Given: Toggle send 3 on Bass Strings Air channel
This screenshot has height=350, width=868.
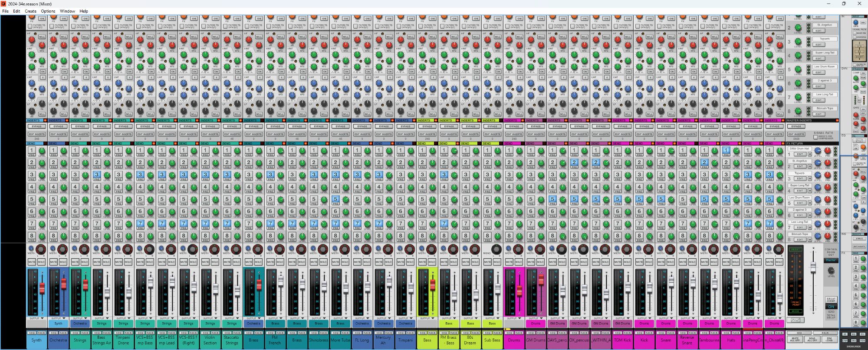Looking at the screenshot, I should pos(97,175).
